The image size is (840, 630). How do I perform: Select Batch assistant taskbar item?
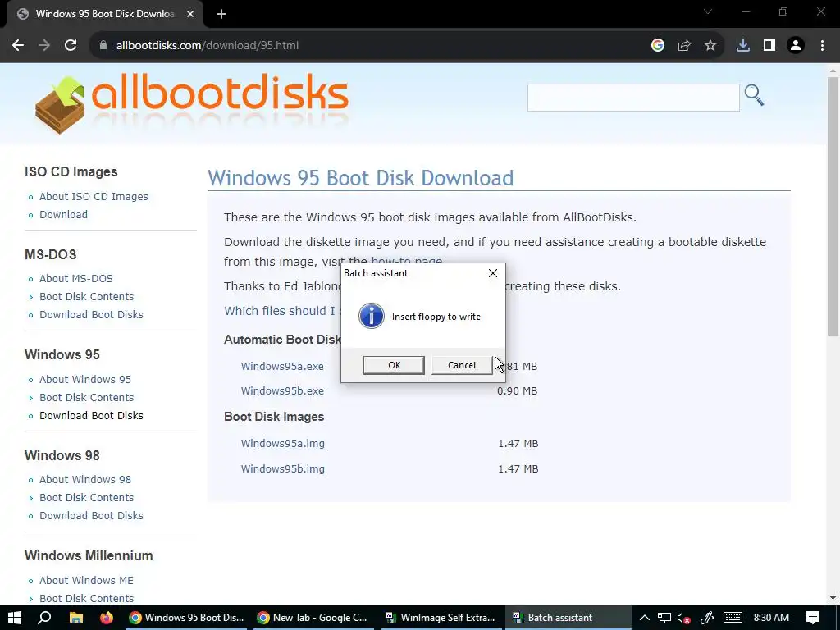tap(569, 618)
